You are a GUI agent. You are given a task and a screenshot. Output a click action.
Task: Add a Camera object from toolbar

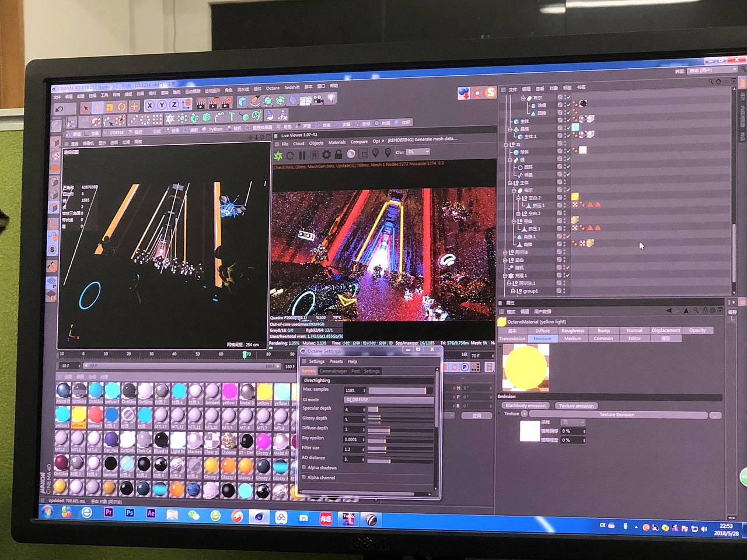318,99
